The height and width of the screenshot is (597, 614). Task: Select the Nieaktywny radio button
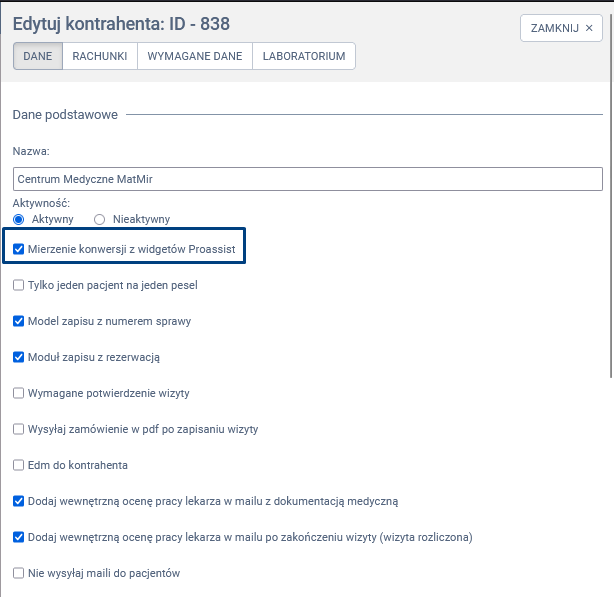[x=99, y=219]
